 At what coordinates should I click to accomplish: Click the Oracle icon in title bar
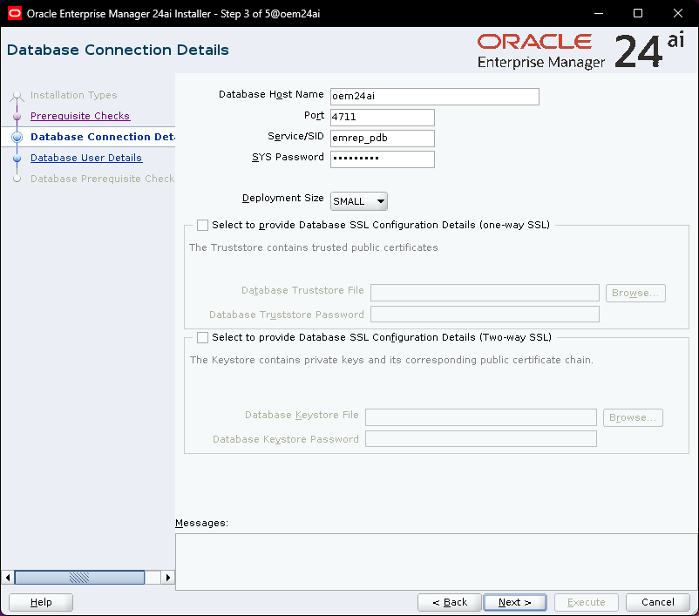point(15,13)
